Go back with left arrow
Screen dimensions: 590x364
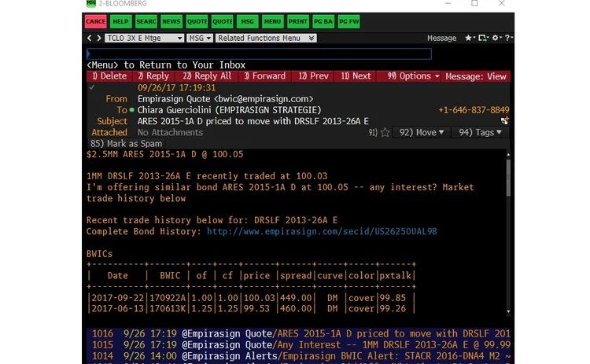pyautogui.click(x=89, y=38)
